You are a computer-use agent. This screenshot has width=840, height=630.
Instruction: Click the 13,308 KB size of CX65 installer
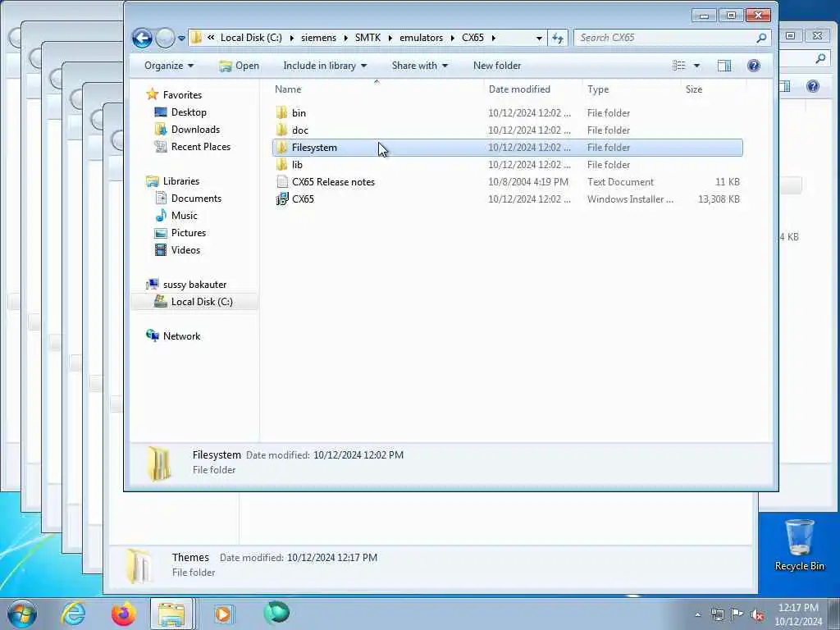click(x=719, y=199)
